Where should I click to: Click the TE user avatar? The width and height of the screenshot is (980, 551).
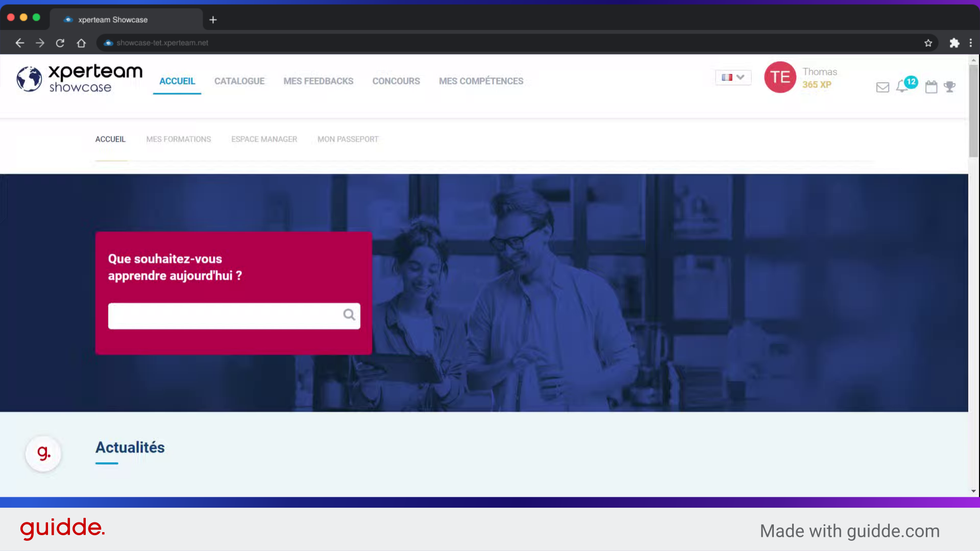779,77
